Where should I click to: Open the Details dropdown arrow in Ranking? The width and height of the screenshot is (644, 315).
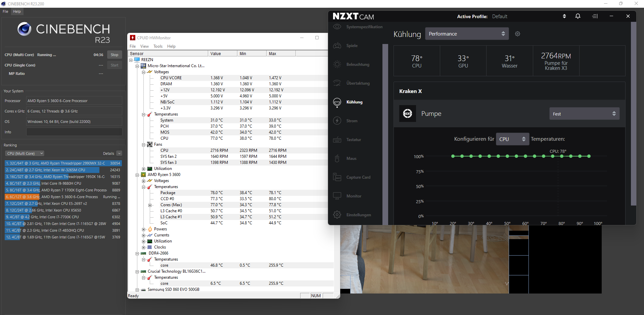click(119, 153)
